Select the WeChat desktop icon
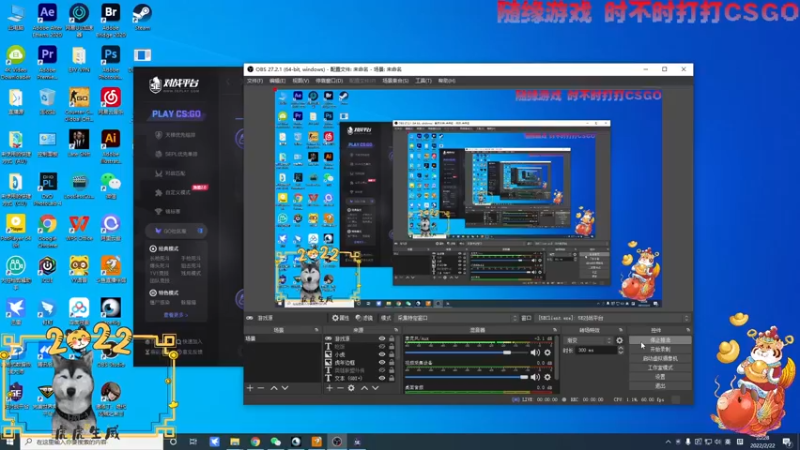 point(111,186)
